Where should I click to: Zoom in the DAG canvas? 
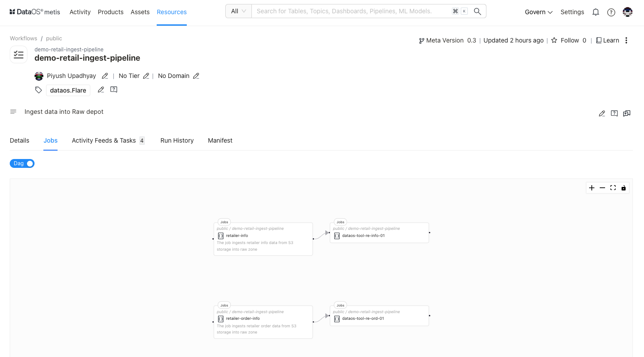pyautogui.click(x=592, y=188)
